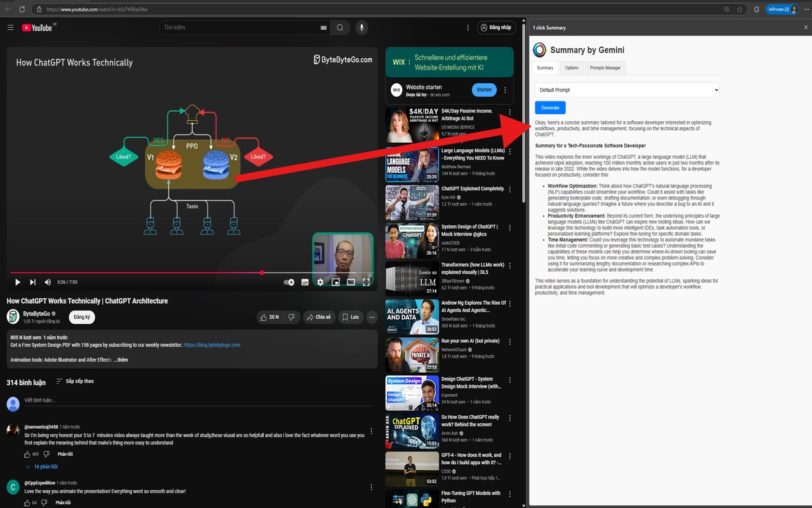The width and height of the screenshot is (812, 508).
Task: Open the $4K/Day Passive Income video thumbnail
Action: tap(412, 126)
